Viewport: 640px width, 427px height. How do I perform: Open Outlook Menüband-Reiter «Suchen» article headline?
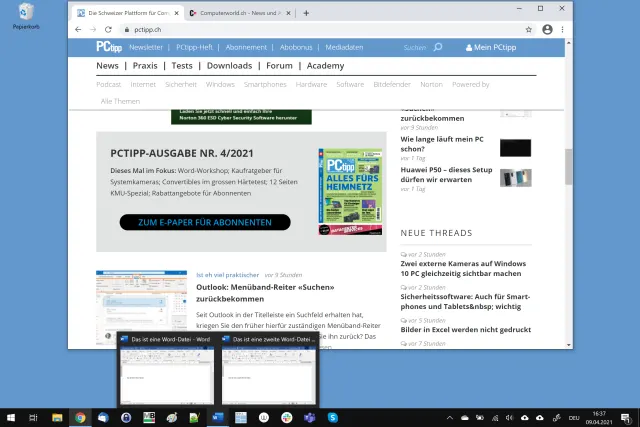point(265,293)
